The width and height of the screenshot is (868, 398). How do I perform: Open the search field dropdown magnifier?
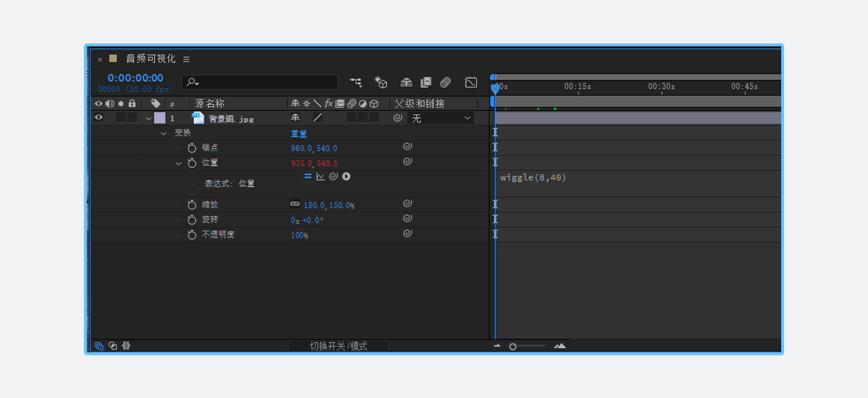pyautogui.click(x=192, y=82)
